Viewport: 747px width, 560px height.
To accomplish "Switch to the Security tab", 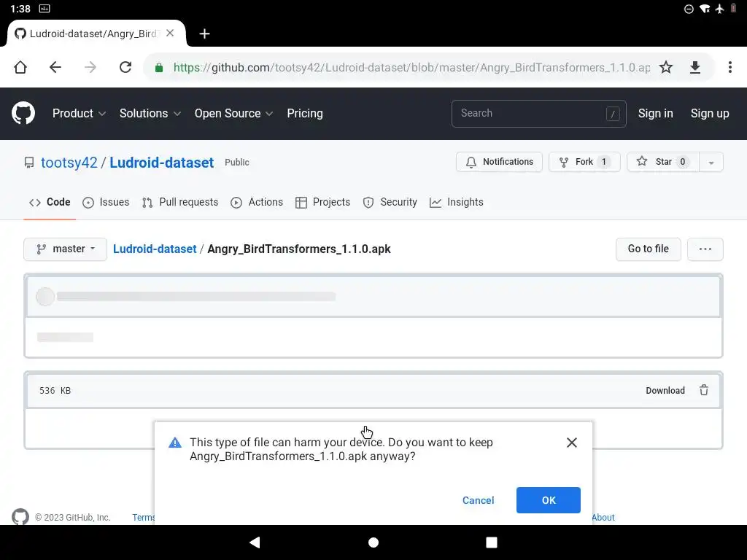I will (x=390, y=203).
